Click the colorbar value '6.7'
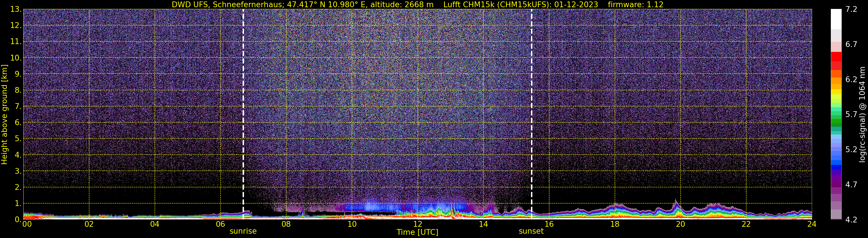868x238 pixels. (x=851, y=44)
